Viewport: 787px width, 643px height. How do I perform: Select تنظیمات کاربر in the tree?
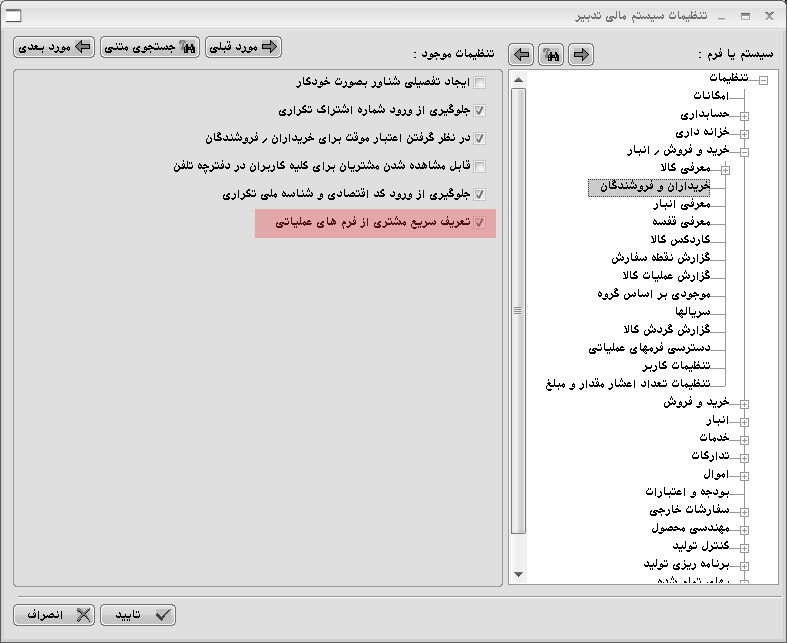point(676,366)
